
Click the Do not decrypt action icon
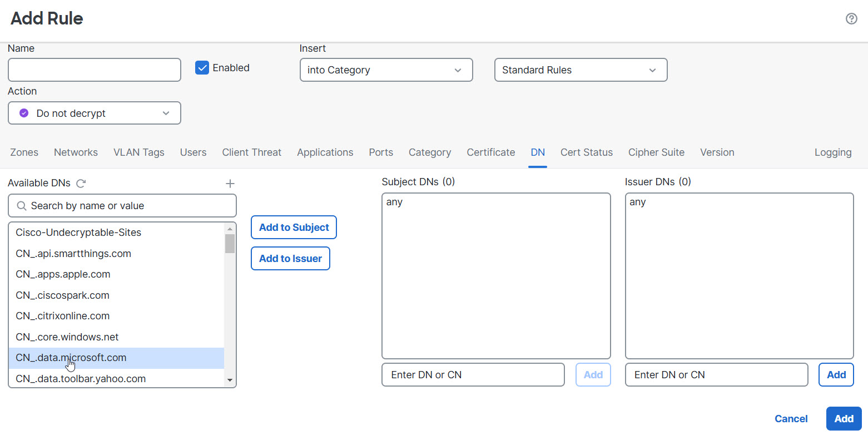pyautogui.click(x=23, y=113)
